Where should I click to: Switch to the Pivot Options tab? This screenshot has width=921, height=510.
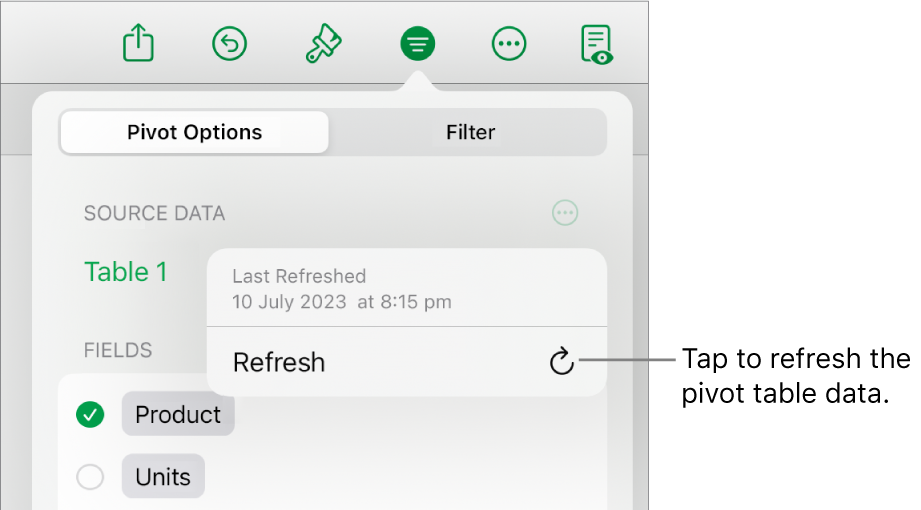tap(194, 132)
